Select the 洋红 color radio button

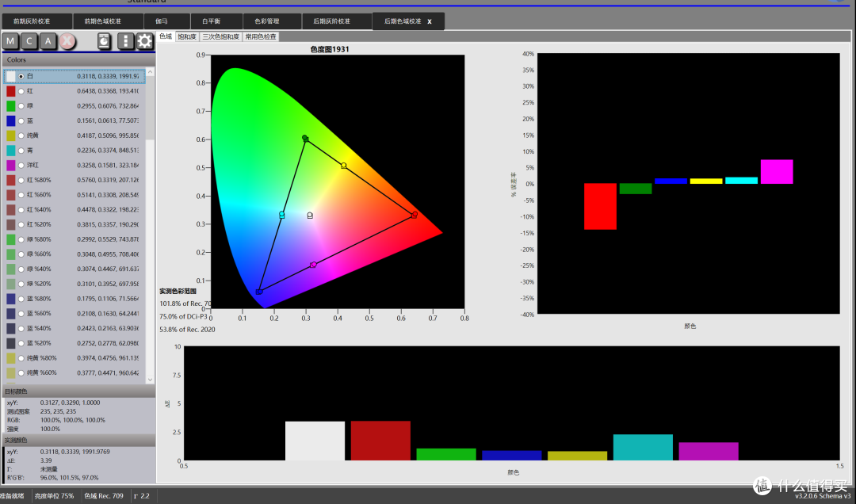[x=21, y=165]
